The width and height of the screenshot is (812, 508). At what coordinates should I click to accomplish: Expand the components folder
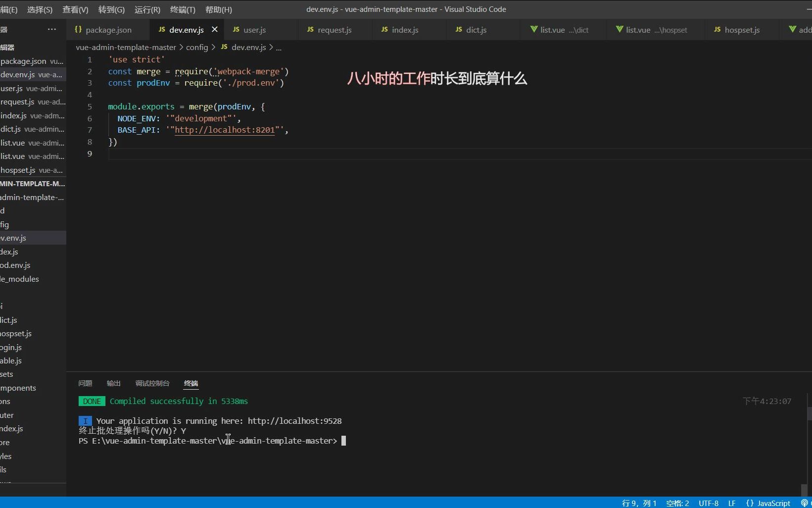pyautogui.click(x=33, y=388)
